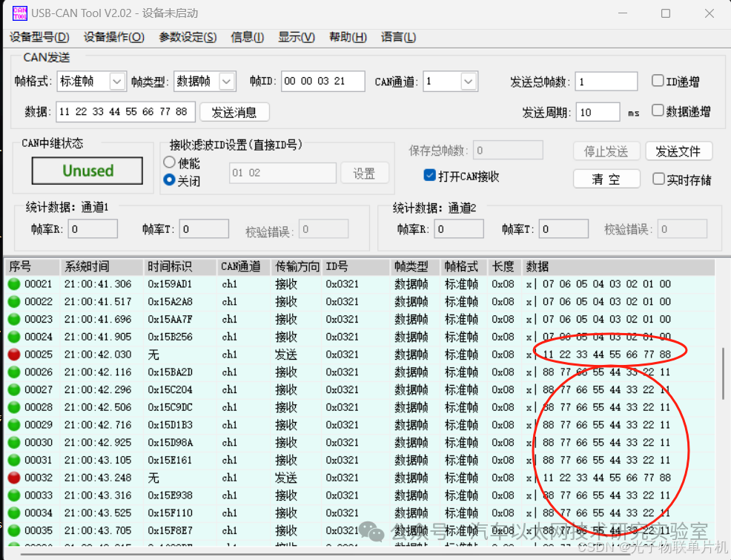Open the 帧类型 dropdown showing 数据帧
The image size is (731, 560).
(x=226, y=81)
